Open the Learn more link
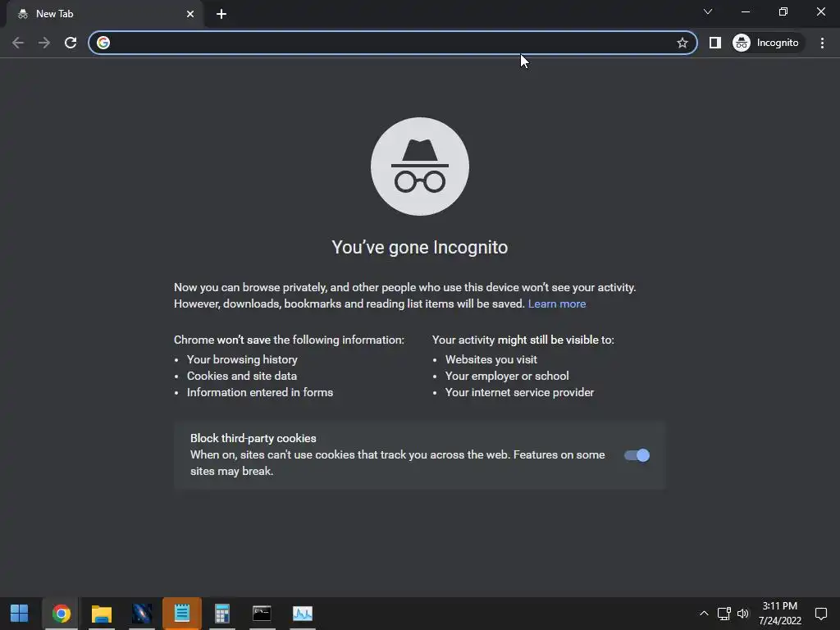Image resolution: width=840 pixels, height=630 pixels. (x=557, y=304)
